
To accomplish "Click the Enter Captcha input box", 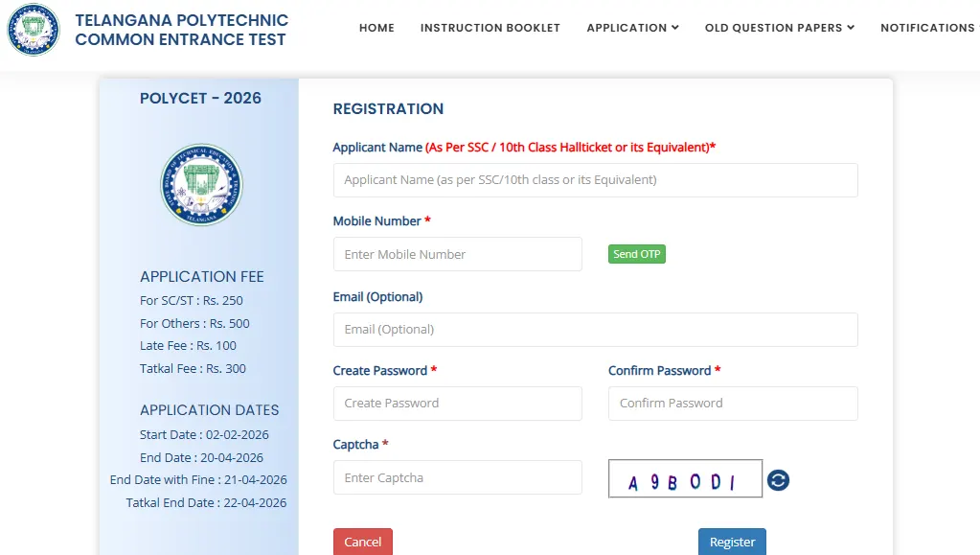I will (457, 477).
